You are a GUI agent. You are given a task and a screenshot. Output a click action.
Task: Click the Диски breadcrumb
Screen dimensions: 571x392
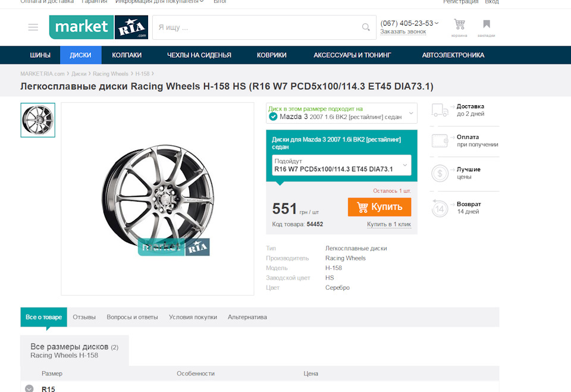(79, 74)
